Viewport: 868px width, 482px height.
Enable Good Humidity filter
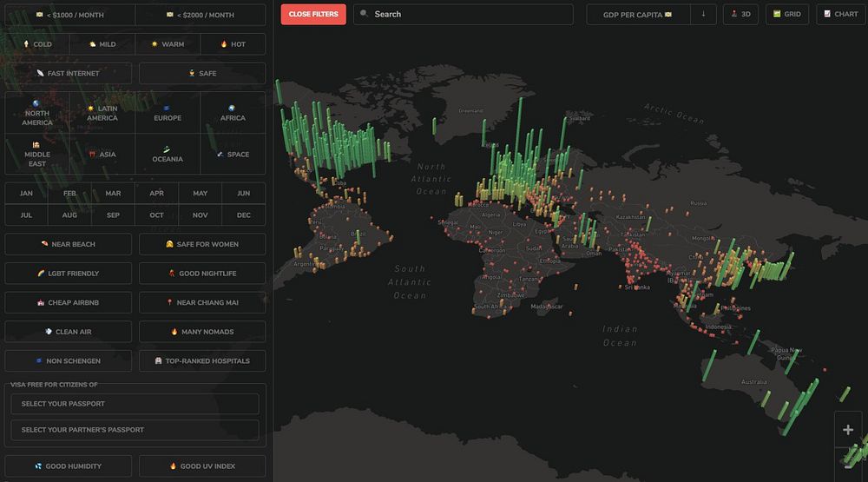(x=68, y=466)
